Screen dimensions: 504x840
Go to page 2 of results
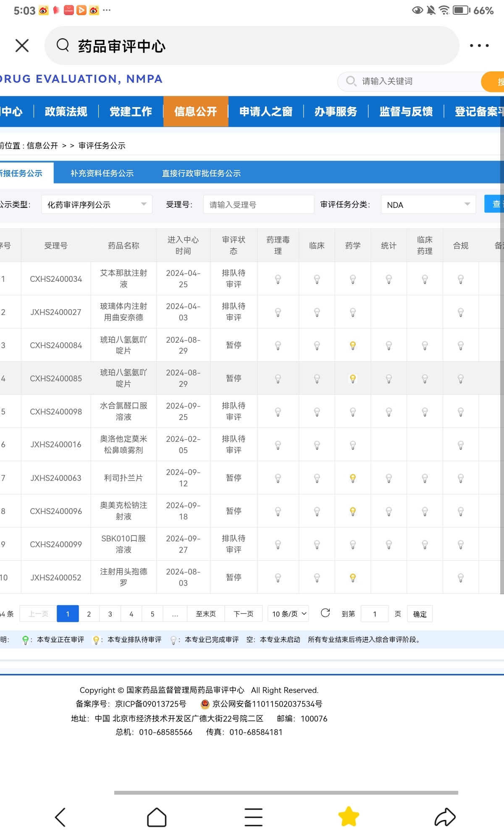(89, 614)
